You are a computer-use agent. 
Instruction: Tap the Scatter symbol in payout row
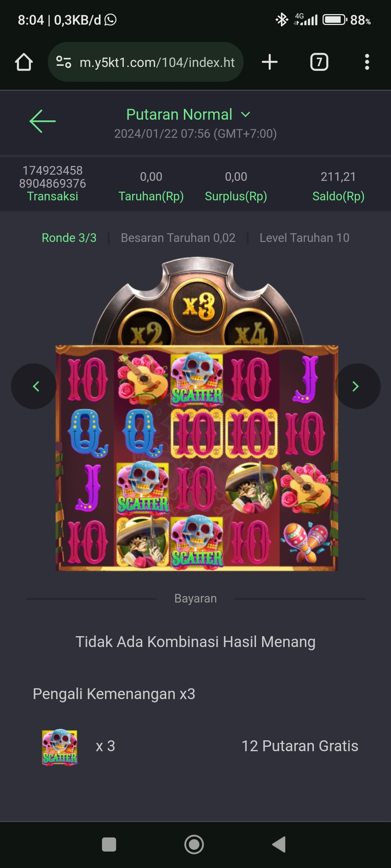[60, 747]
